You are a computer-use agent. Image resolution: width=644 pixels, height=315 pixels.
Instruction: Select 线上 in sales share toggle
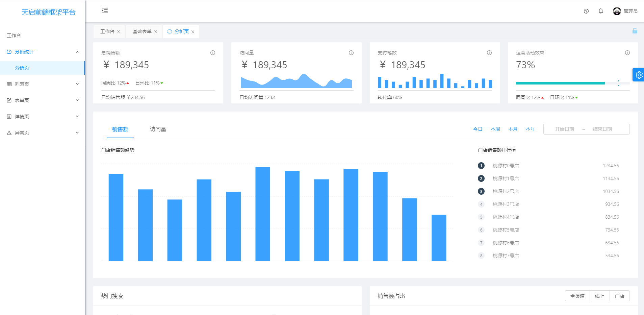click(x=599, y=296)
